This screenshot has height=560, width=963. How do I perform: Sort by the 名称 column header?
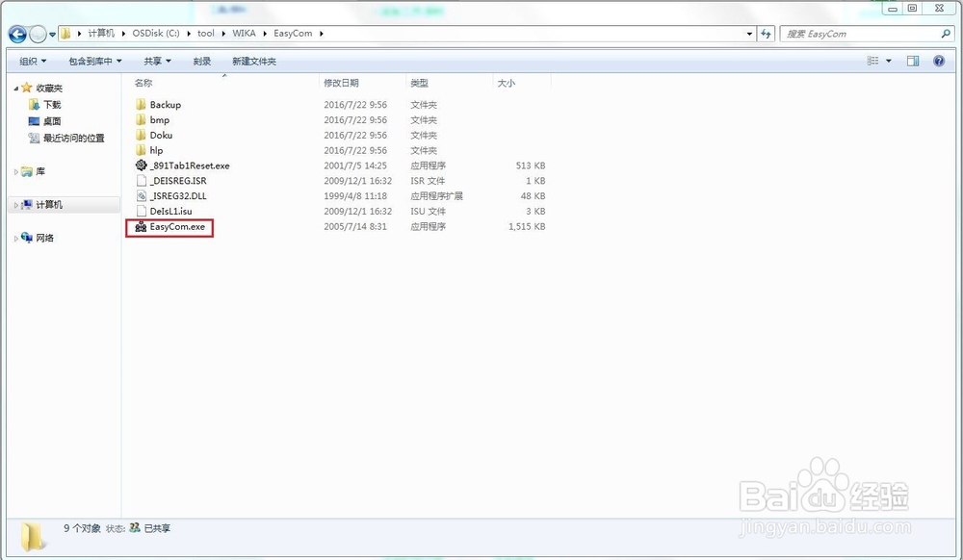(143, 83)
